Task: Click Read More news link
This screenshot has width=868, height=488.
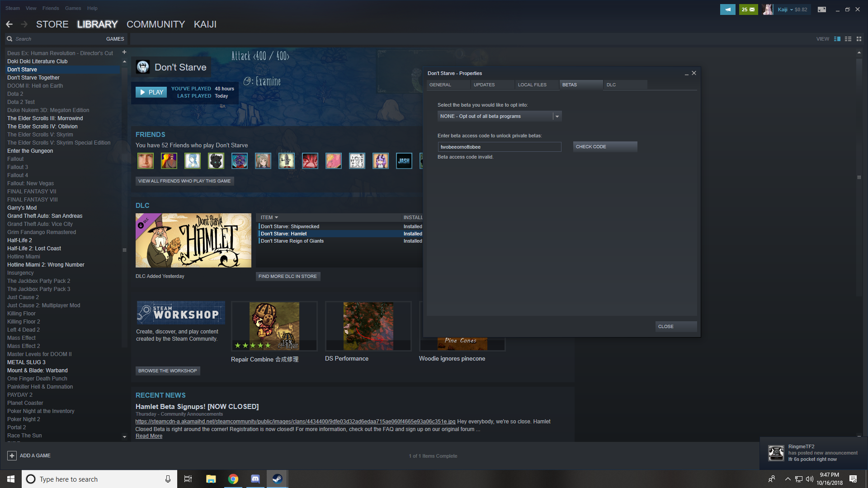Action: (x=149, y=436)
